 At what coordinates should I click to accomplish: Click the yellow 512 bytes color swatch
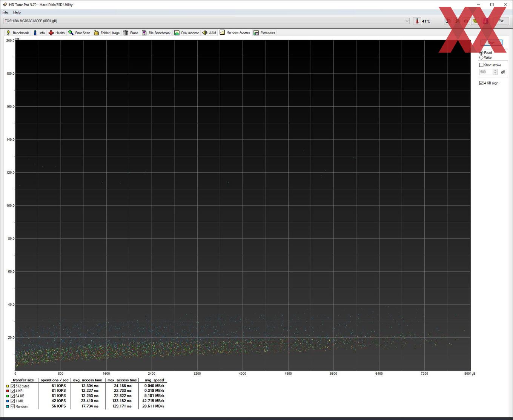pos(8,386)
